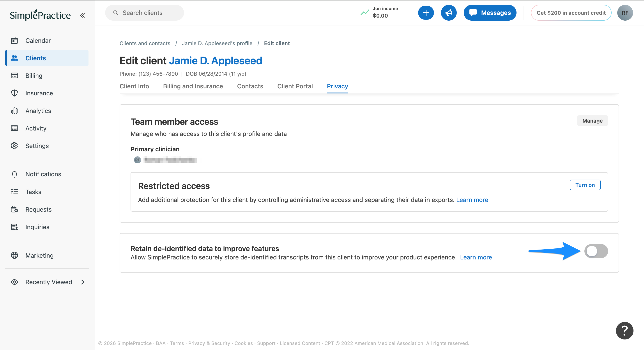
Task: Click the primary clinician RF avatar
Action: pos(138,160)
